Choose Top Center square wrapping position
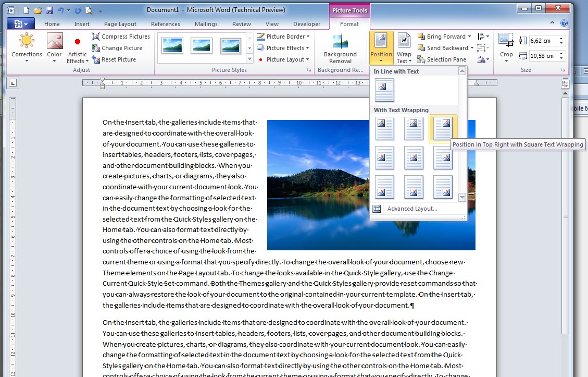The image size is (588, 377). coord(414,128)
